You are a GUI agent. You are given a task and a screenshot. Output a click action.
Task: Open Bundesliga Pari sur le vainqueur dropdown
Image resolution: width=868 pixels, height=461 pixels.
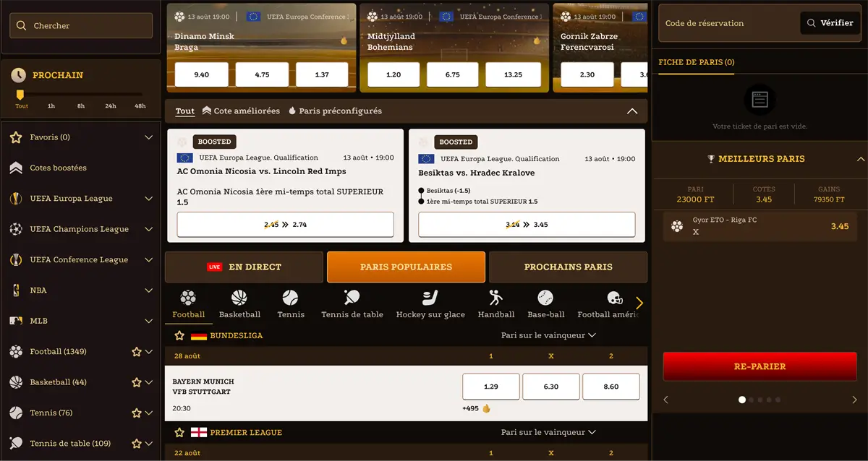[x=548, y=335]
